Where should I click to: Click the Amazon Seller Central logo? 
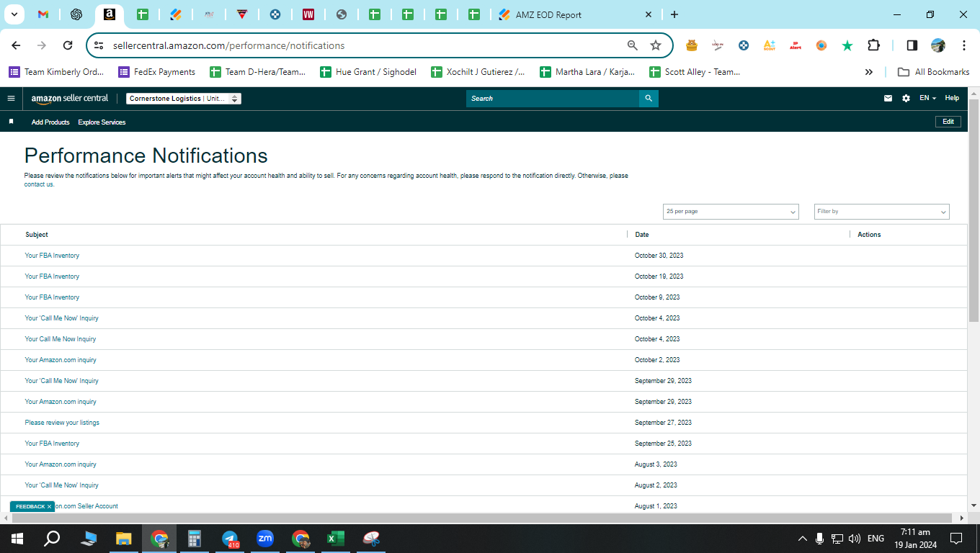click(x=70, y=99)
